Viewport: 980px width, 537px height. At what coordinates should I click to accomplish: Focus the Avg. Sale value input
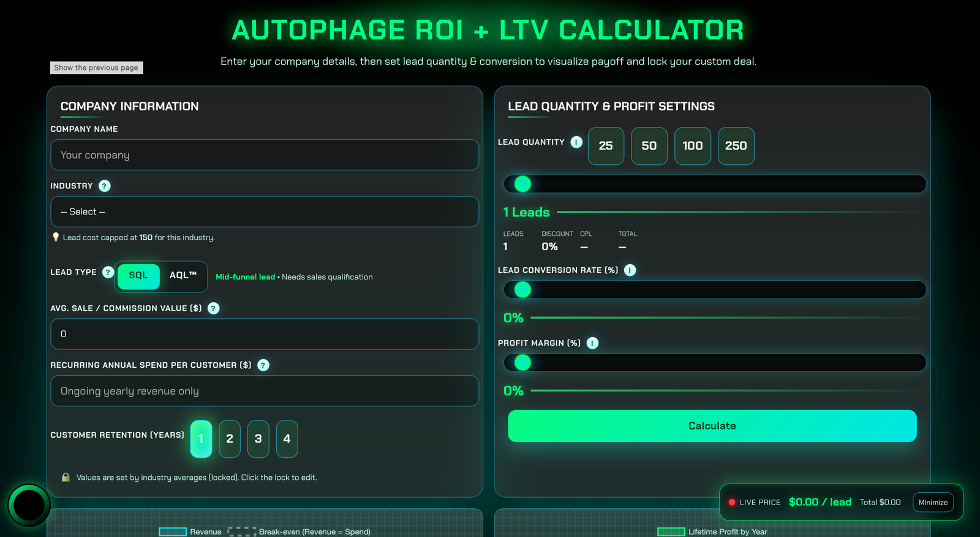[x=265, y=334]
